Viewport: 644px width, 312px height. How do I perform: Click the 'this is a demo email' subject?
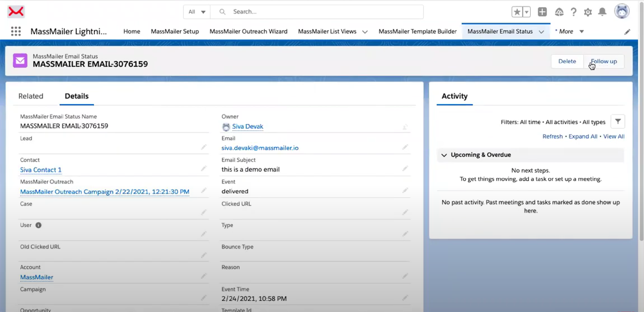click(250, 169)
